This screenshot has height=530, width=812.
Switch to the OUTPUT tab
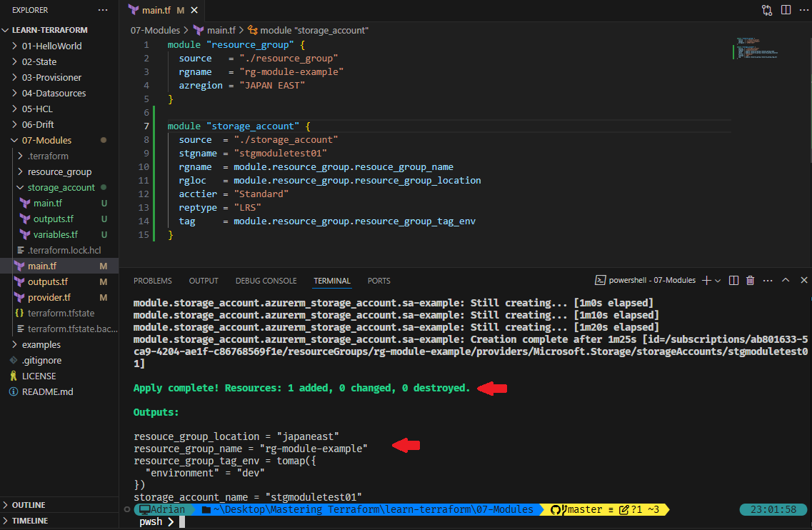(x=204, y=281)
